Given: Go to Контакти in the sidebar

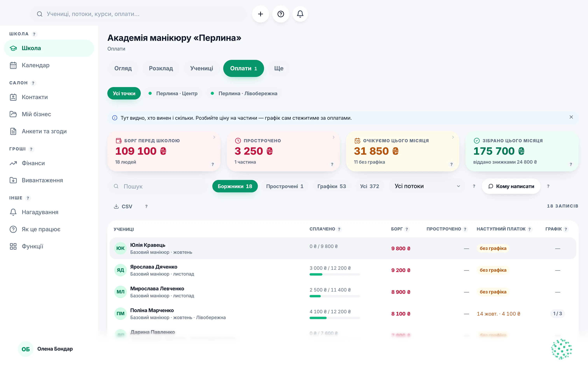Looking at the screenshot, I should (x=49, y=97).
